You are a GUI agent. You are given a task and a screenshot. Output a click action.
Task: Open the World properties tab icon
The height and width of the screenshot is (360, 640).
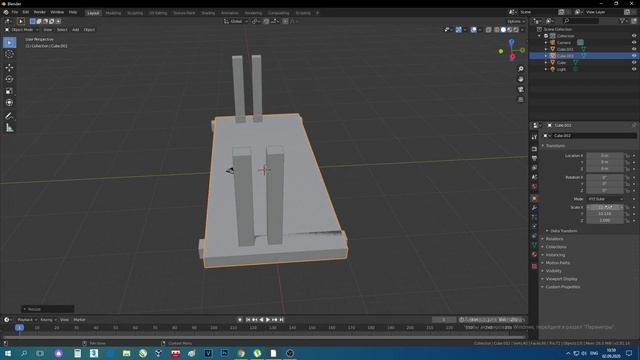tap(534, 187)
